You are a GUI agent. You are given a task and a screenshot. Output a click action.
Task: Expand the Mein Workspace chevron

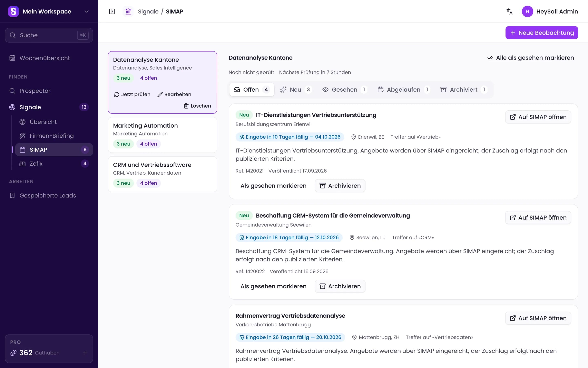click(87, 11)
